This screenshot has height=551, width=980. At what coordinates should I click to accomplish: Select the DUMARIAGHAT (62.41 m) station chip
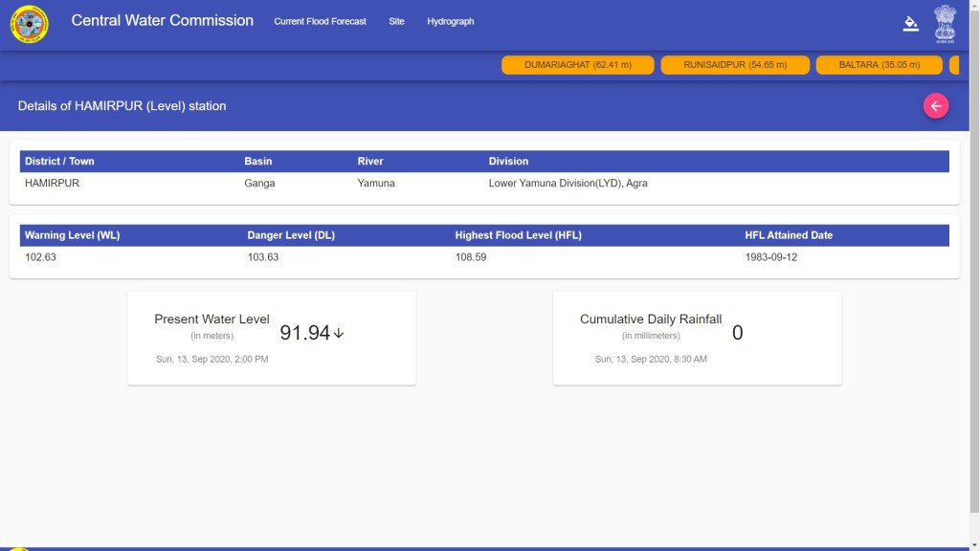578,65
